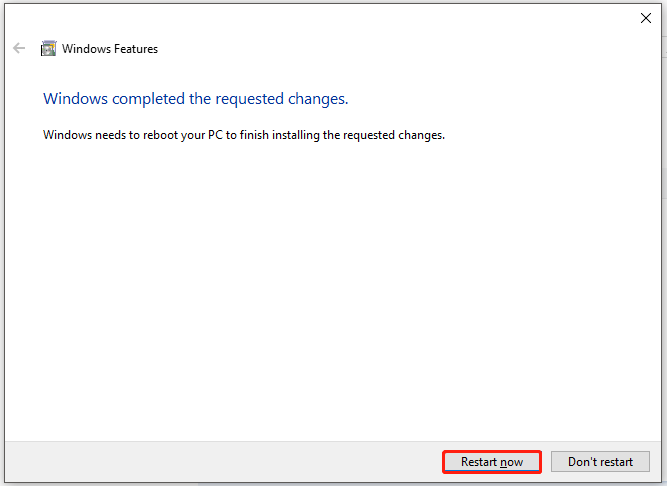Viewport: 667px width, 486px height.
Task: Click the word 'changes.' ending the blue heading
Action: click(x=318, y=99)
